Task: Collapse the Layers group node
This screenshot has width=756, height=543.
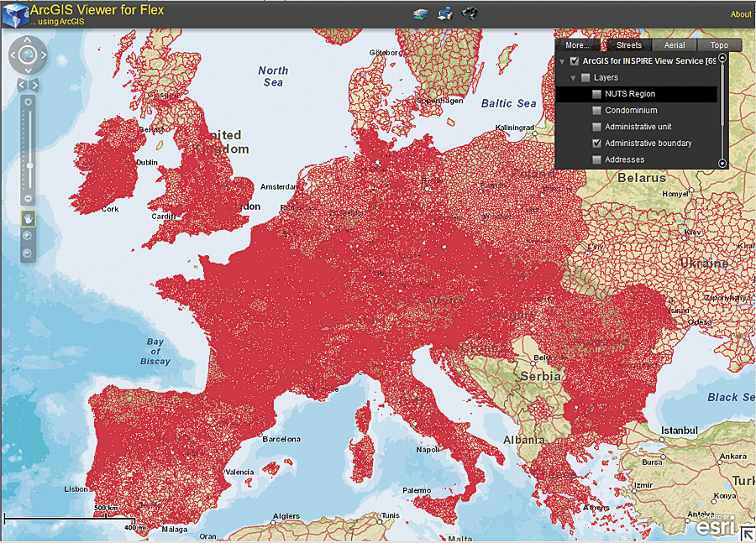Action: pos(573,78)
